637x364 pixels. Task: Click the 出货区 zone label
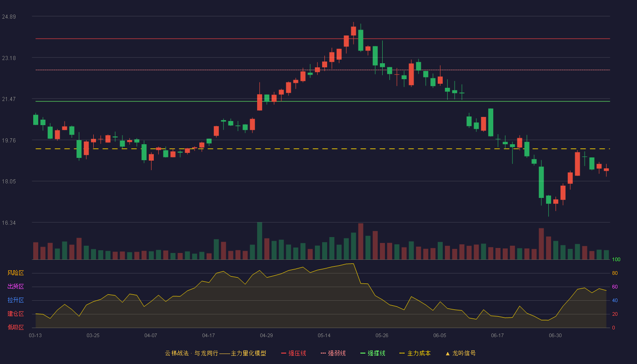tap(15, 287)
